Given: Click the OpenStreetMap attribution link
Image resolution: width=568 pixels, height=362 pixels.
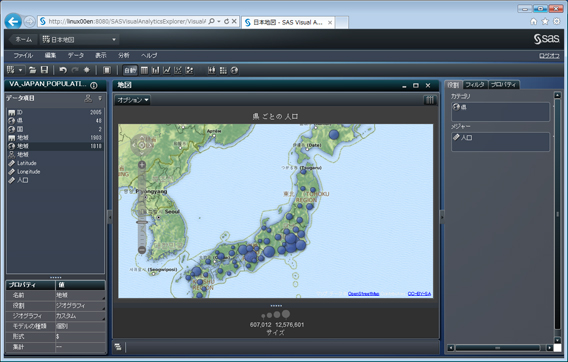Looking at the screenshot, I should click(x=363, y=294).
